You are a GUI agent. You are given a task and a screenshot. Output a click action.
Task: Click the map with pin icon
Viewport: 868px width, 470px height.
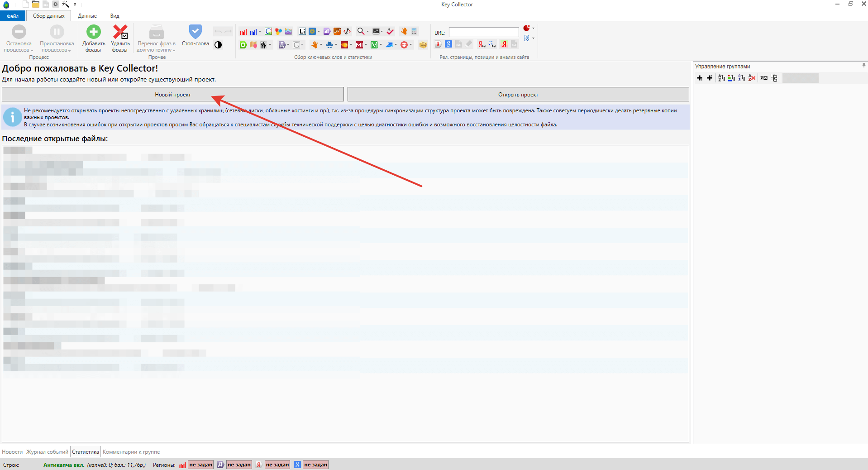pyautogui.click(x=253, y=45)
